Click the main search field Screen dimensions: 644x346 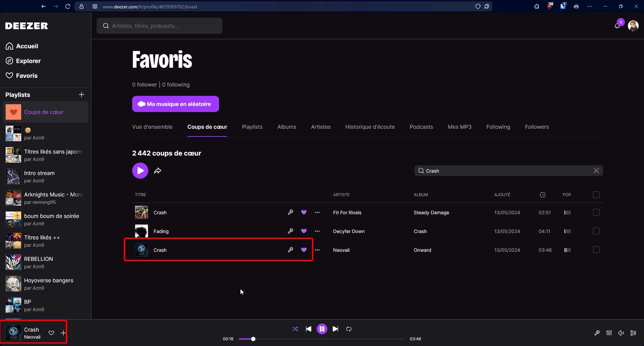click(x=159, y=26)
